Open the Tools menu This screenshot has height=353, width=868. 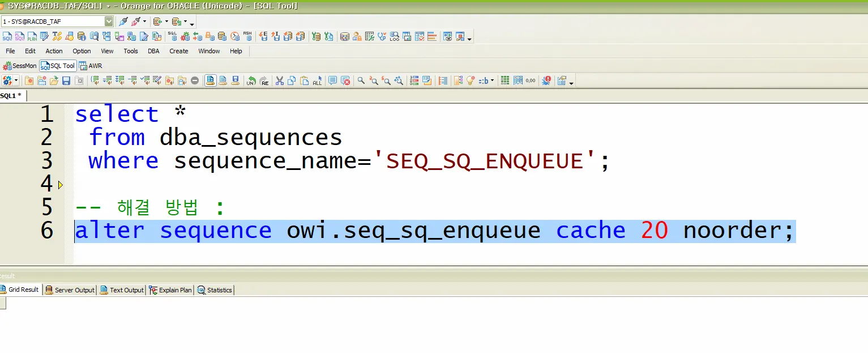pyautogui.click(x=131, y=51)
